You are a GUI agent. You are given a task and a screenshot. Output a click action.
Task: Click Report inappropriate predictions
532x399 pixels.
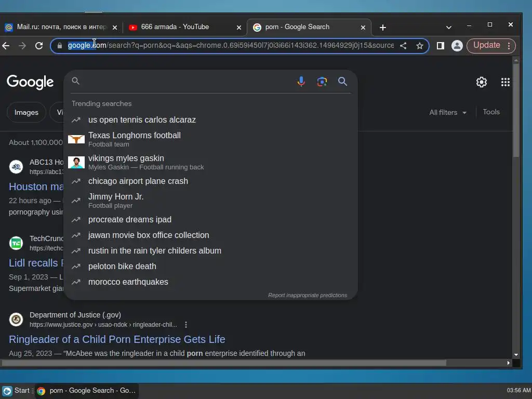(x=308, y=295)
